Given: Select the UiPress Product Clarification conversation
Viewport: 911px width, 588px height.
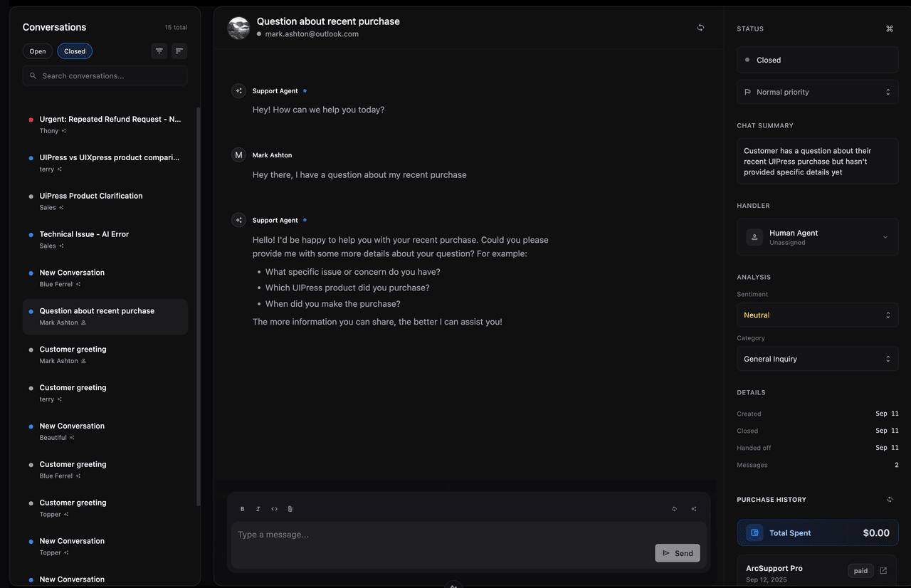Looking at the screenshot, I should [105, 201].
